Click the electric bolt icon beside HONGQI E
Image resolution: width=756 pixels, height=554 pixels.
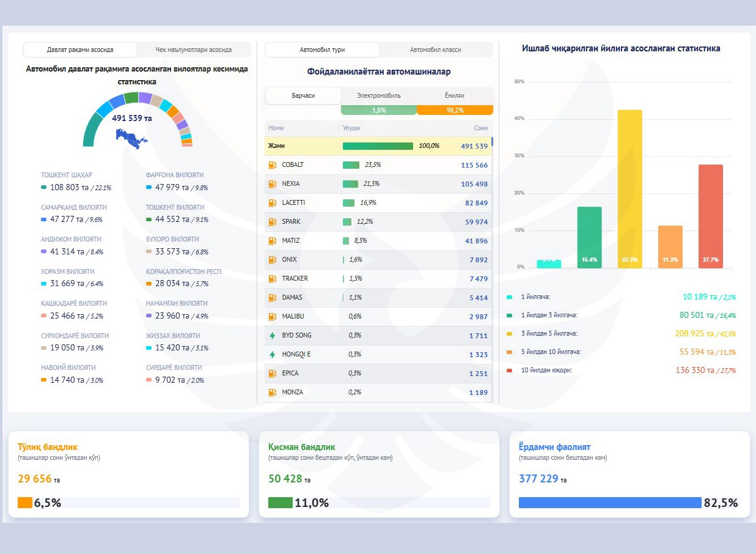click(x=272, y=355)
